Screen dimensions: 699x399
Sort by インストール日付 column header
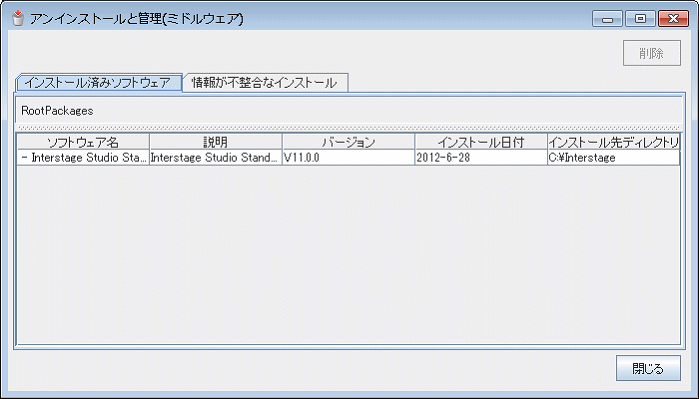(481, 142)
